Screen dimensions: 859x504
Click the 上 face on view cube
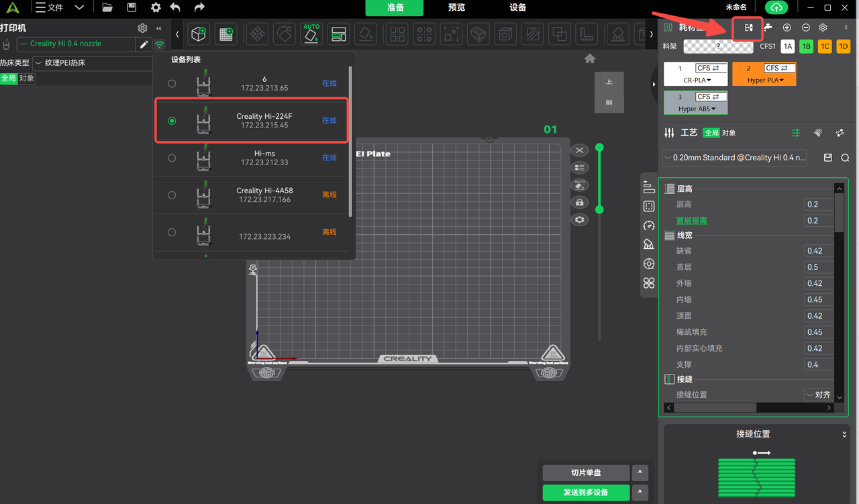[609, 82]
